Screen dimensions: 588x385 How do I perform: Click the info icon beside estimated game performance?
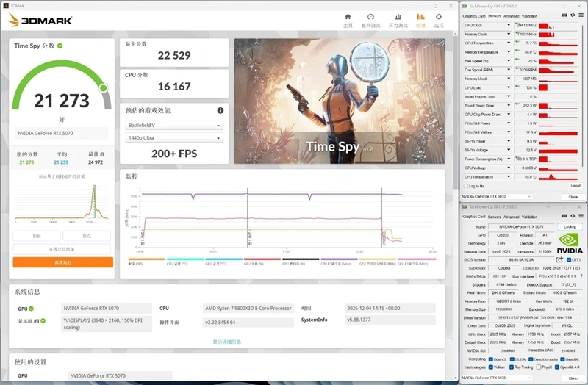coord(220,110)
